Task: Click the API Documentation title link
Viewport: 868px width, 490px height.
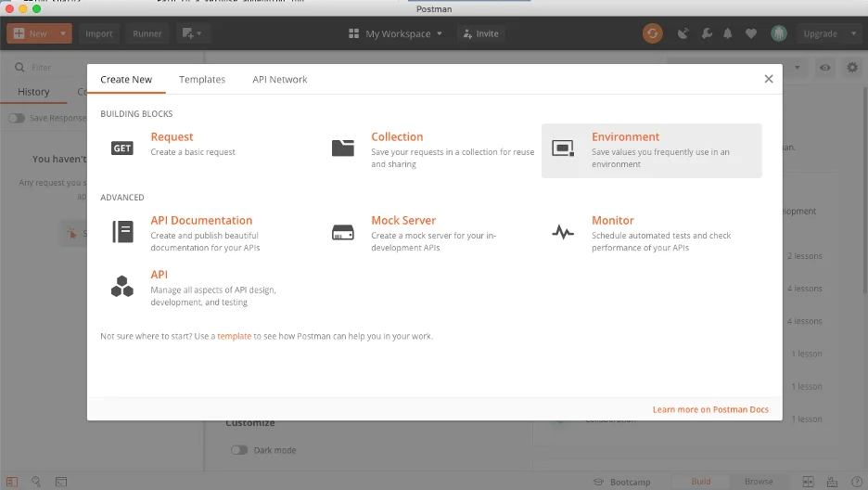Action: coord(201,220)
